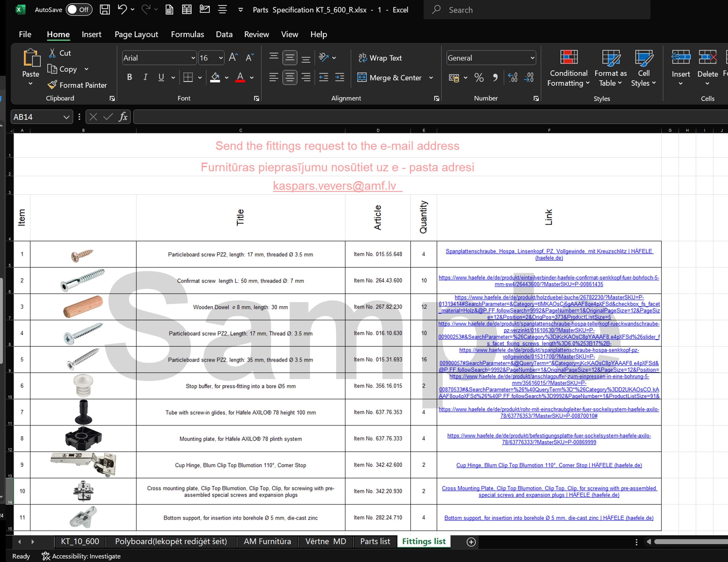Screen dimensions: 728x562
Task: Undo the last action
Action: click(122, 10)
